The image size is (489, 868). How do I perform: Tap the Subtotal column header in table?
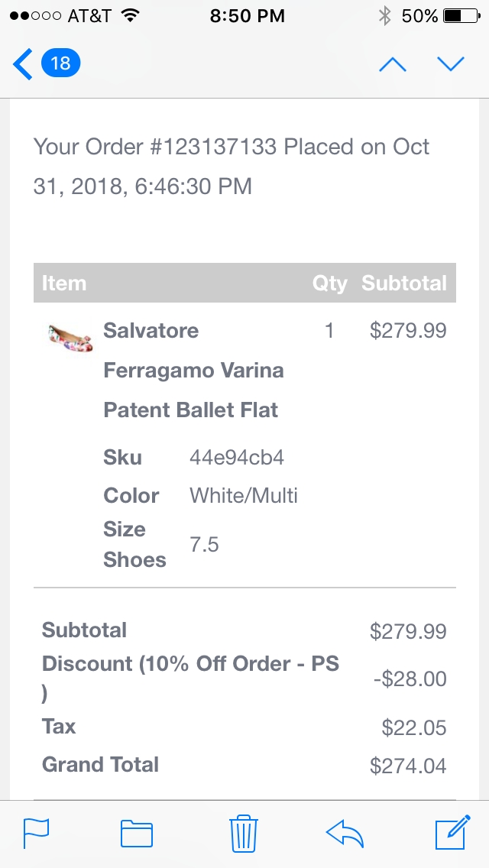[404, 283]
